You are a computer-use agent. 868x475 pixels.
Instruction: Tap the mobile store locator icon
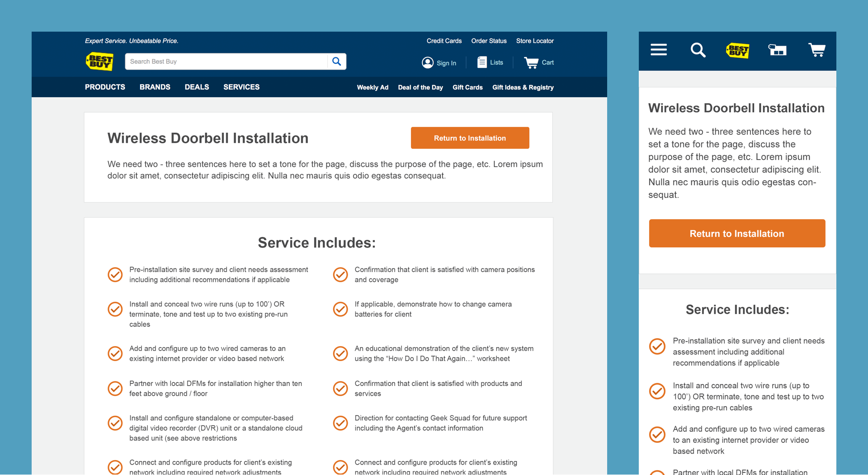click(777, 50)
